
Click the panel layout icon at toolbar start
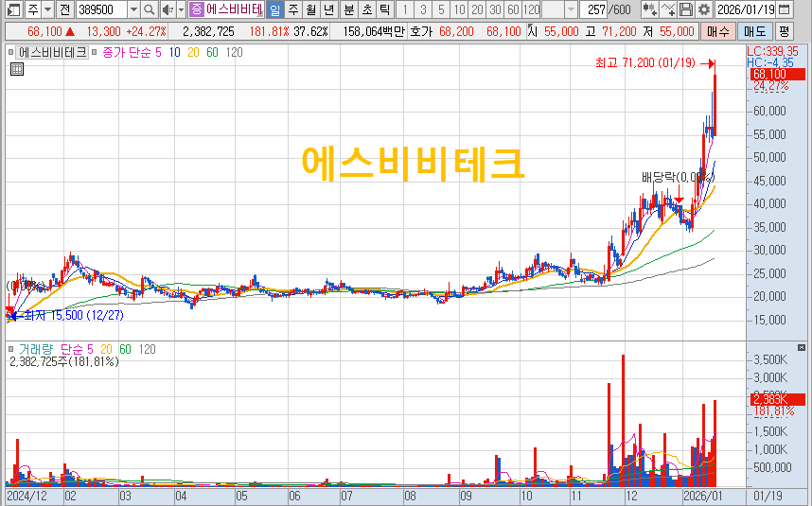[x=14, y=9]
